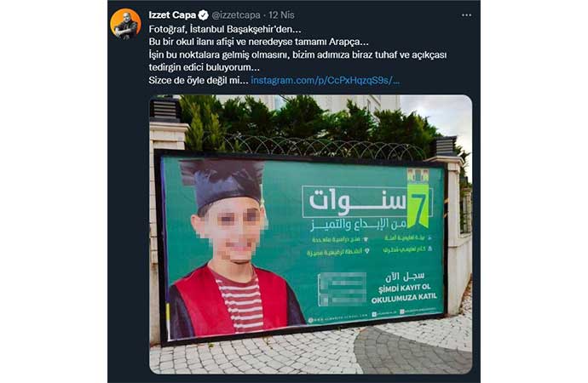
Task: Open the attached billboard photo
Action: 310,234
